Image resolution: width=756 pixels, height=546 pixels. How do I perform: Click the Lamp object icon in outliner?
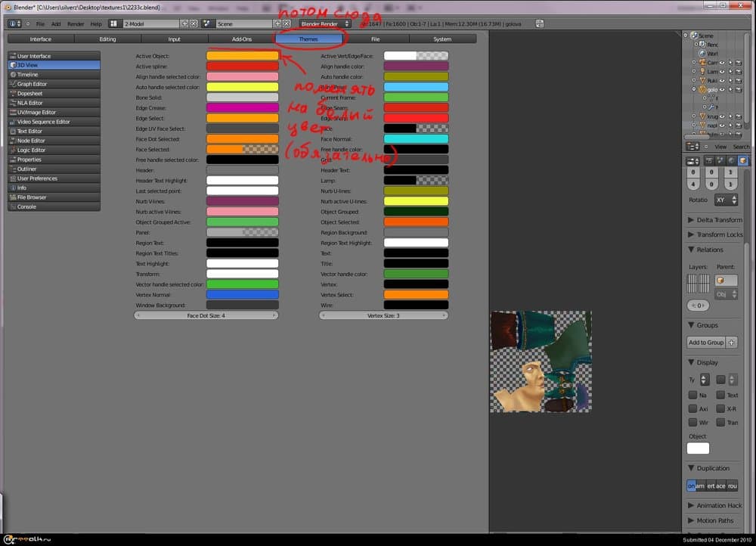pyautogui.click(x=702, y=71)
